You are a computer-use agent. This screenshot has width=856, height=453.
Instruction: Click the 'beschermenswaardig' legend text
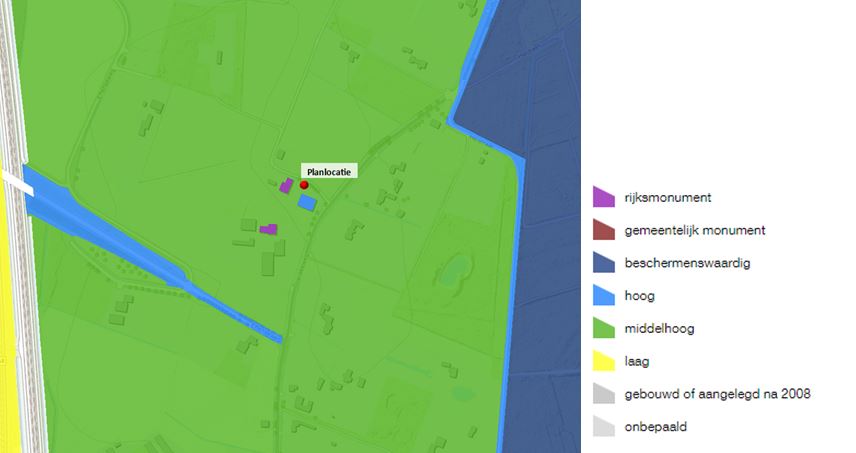[x=687, y=263]
